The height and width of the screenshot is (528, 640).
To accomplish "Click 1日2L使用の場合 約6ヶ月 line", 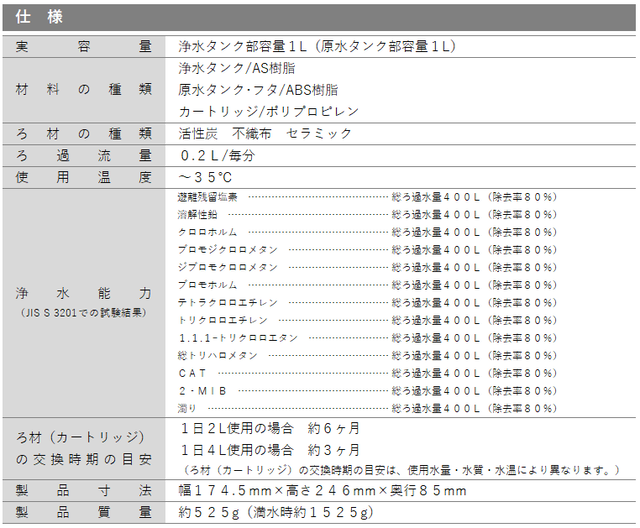I will pos(270,428).
